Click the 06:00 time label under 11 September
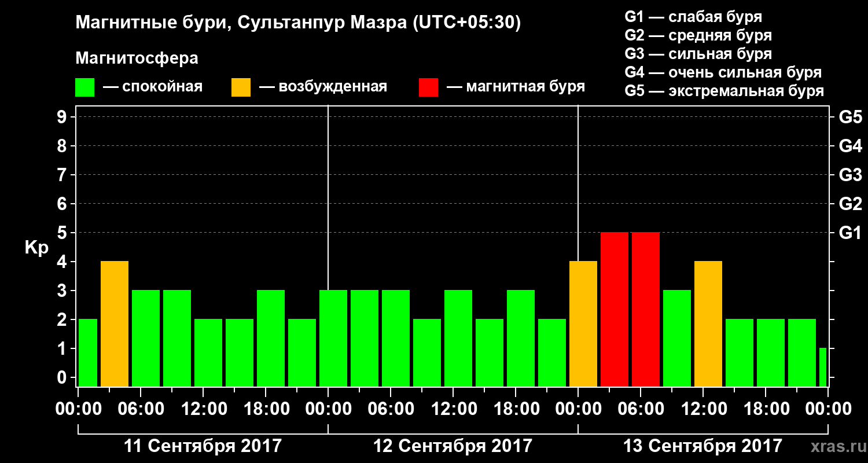 point(141,409)
